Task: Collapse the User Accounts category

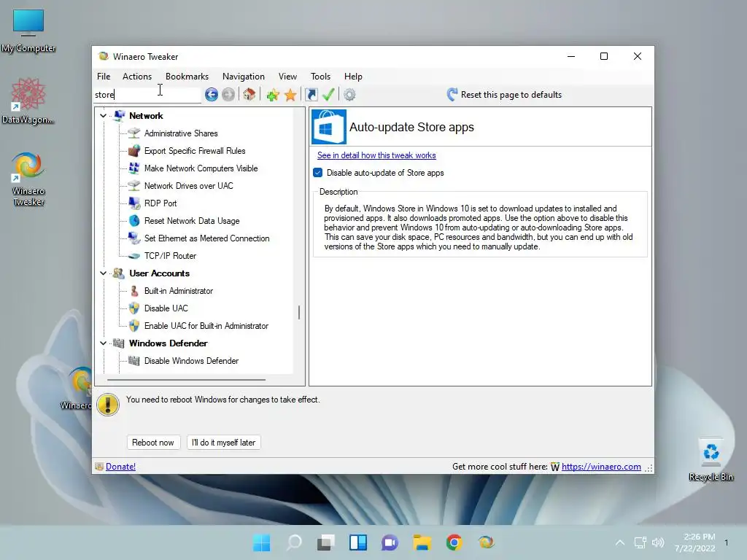Action: click(104, 273)
